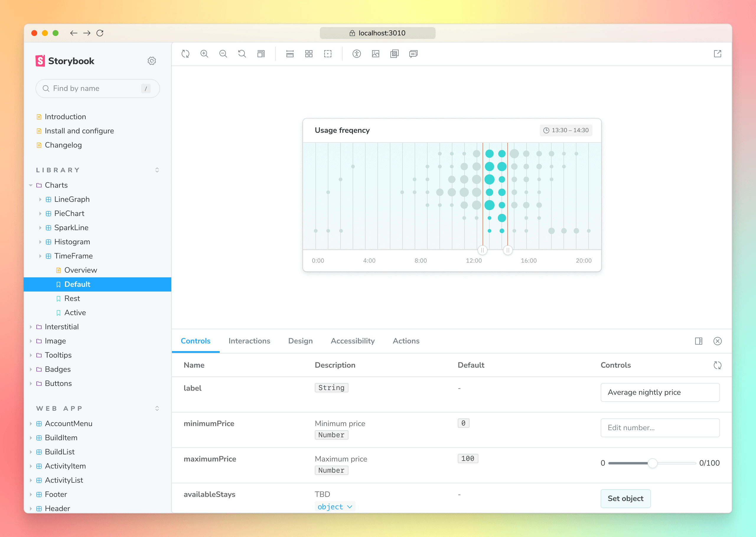Click the zoom in toolbar icon

(204, 54)
